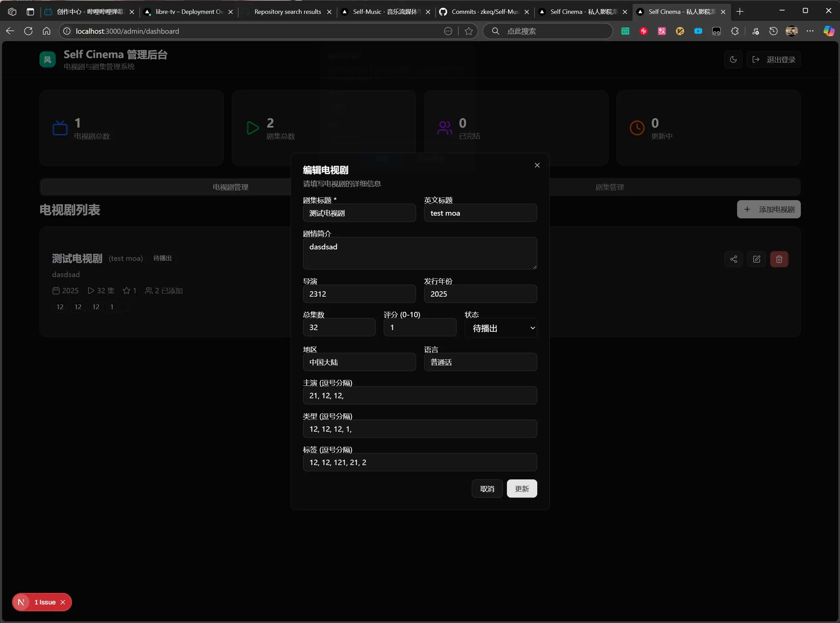
Task: Click the 取消 cancel button
Action: [487, 489]
